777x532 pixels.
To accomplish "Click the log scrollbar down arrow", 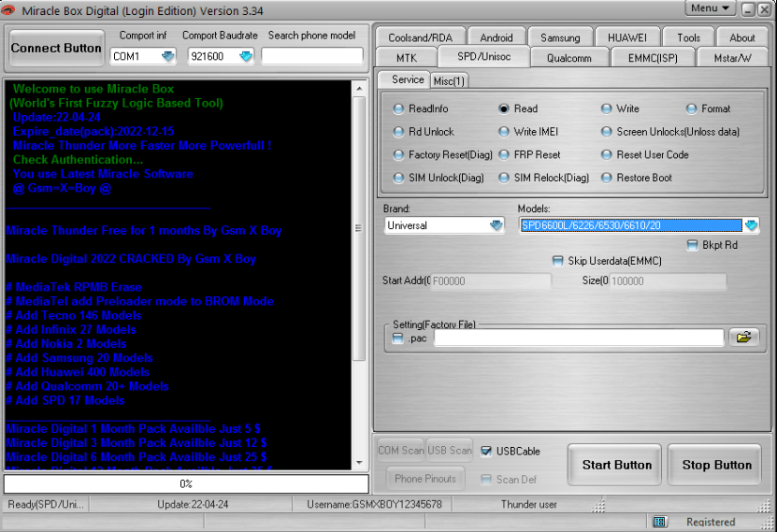I will point(359,463).
